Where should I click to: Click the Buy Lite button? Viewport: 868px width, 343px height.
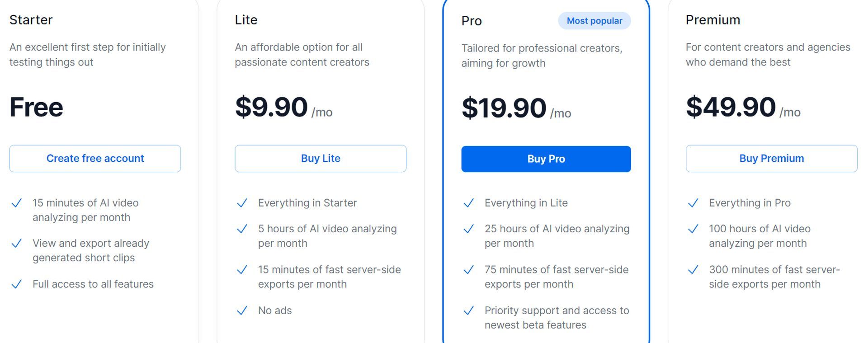[x=321, y=159]
